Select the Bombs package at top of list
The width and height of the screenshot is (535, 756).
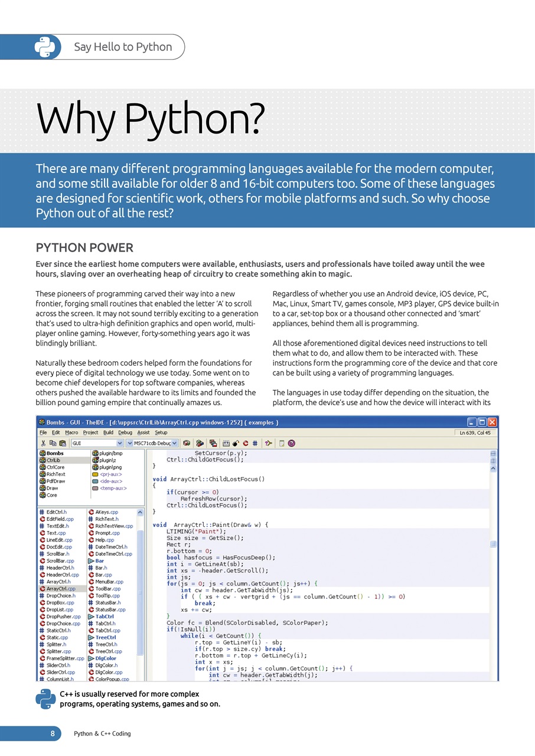tap(55, 453)
